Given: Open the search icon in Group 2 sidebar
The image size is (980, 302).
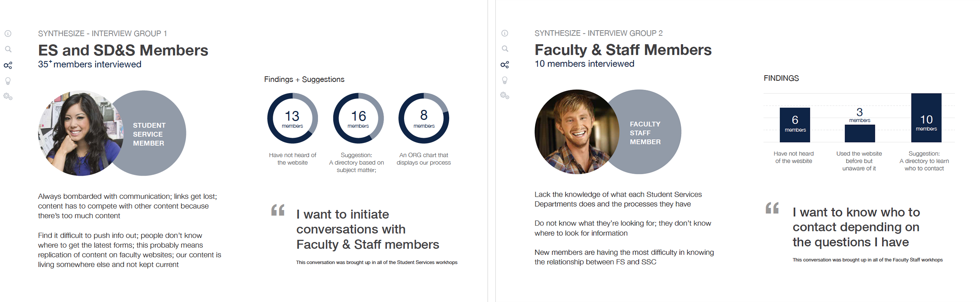Looking at the screenshot, I should point(505,49).
